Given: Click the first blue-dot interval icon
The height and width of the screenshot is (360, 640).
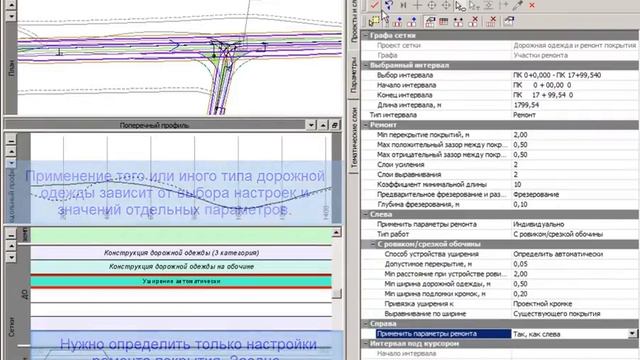Looking at the screenshot, I should tap(398, 22).
